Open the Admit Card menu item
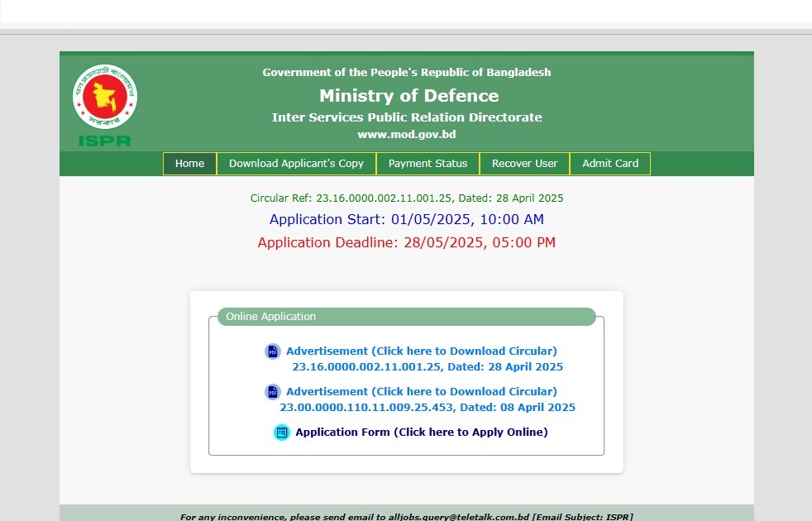Image resolution: width=812 pixels, height=521 pixels. click(x=610, y=164)
